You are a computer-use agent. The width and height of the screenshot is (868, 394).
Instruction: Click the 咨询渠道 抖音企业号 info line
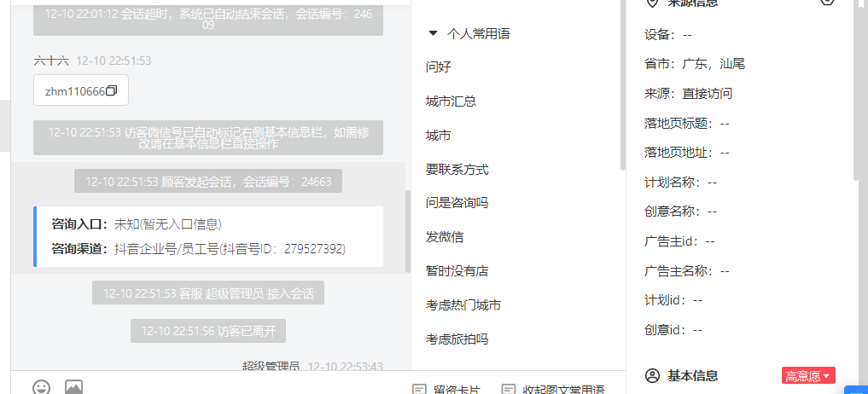[198, 249]
